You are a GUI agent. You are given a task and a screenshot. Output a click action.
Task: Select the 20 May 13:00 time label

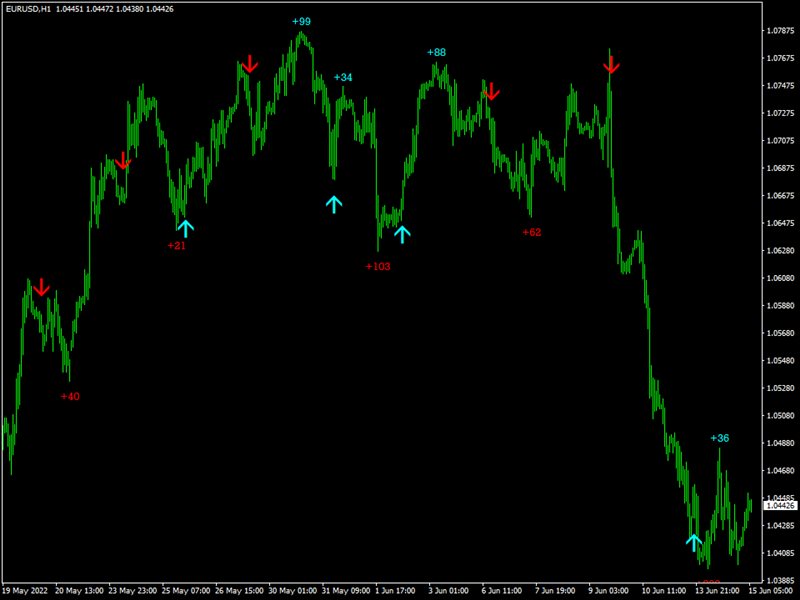tap(79, 591)
